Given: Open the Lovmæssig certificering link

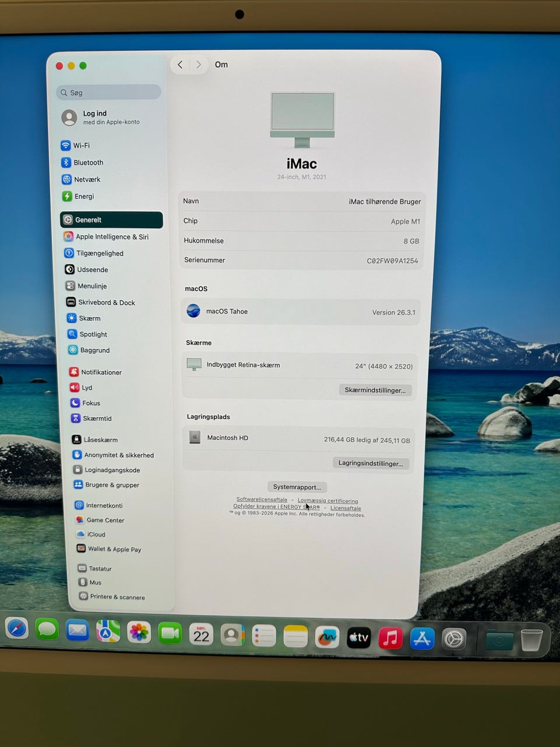Looking at the screenshot, I should point(328,501).
